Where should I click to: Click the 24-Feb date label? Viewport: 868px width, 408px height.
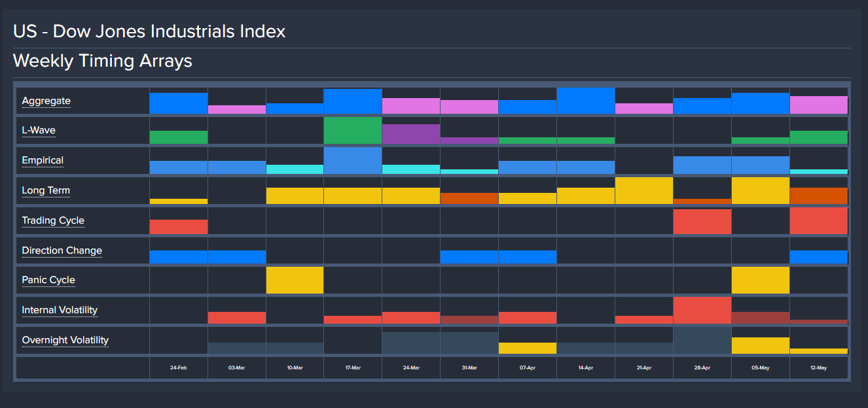179,368
